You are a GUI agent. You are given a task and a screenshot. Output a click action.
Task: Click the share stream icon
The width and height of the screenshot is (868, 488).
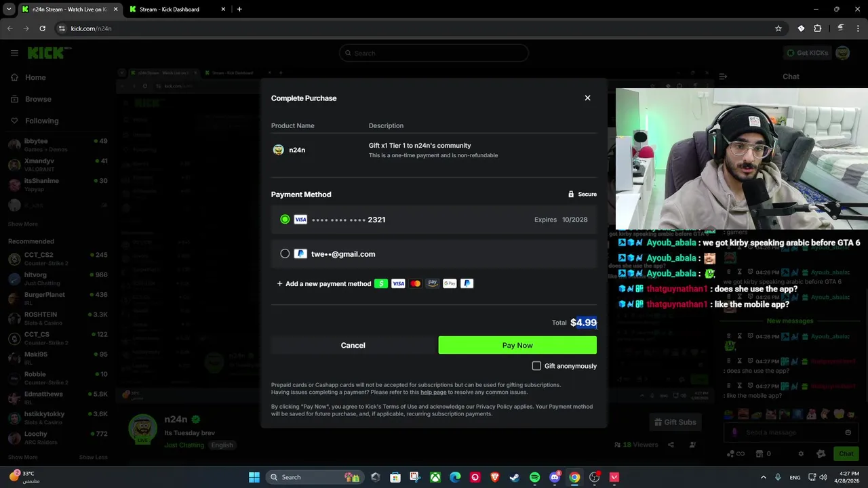671,445
